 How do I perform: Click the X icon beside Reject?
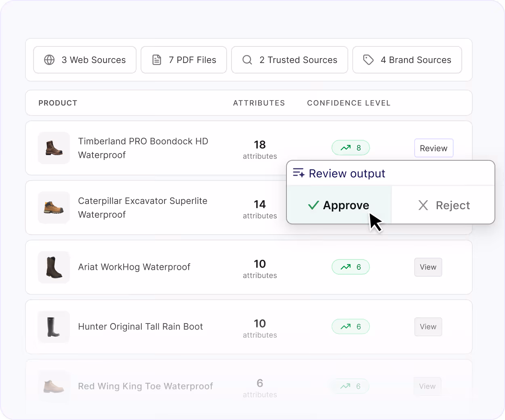point(423,205)
